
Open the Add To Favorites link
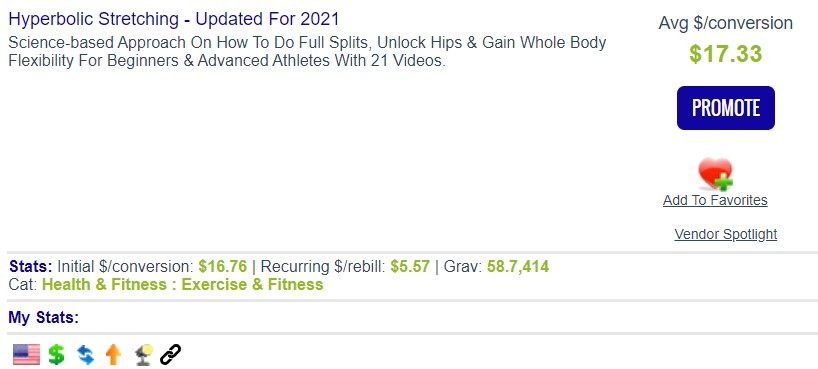pyautogui.click(x=715, y=200)
